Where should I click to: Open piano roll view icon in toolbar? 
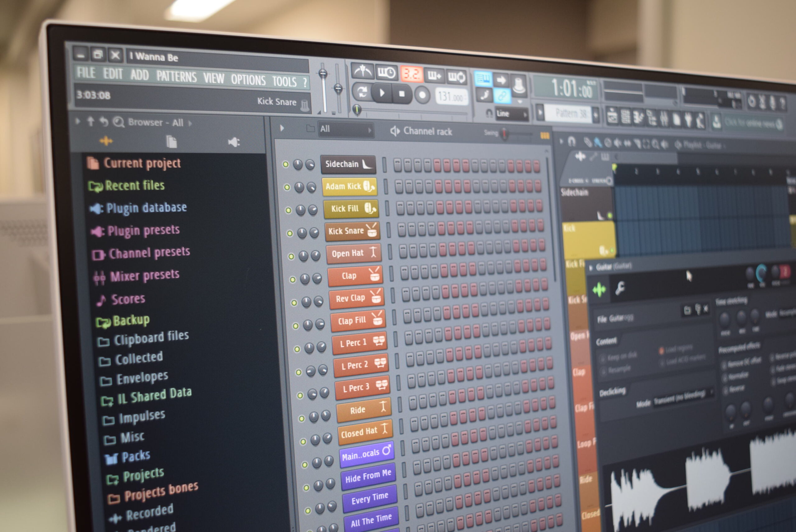coord(638,118)
